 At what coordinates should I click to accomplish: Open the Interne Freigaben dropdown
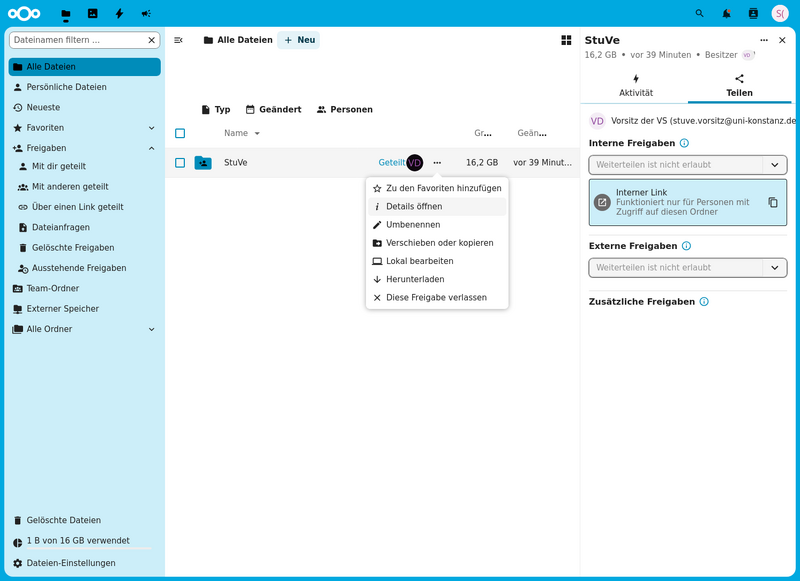[687, 164]
